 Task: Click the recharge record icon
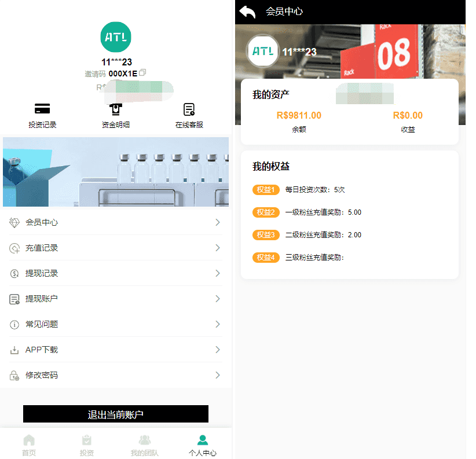(14, 248)
